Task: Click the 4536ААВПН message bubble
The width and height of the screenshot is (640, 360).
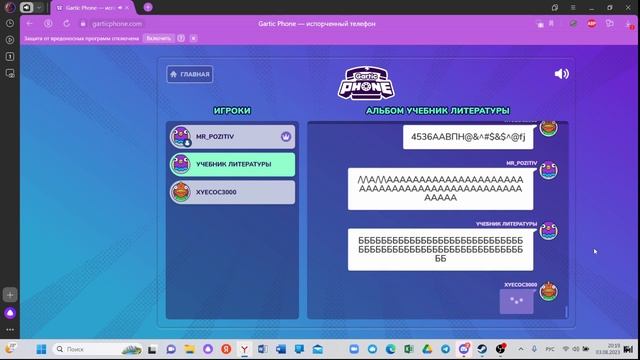Action: click(x=468, y=137)
